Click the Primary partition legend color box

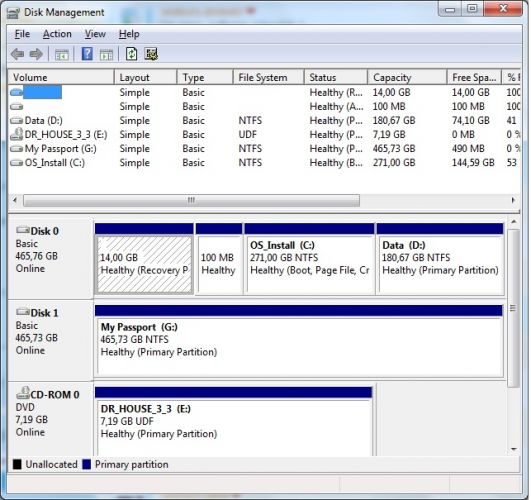tap(87, 464)
